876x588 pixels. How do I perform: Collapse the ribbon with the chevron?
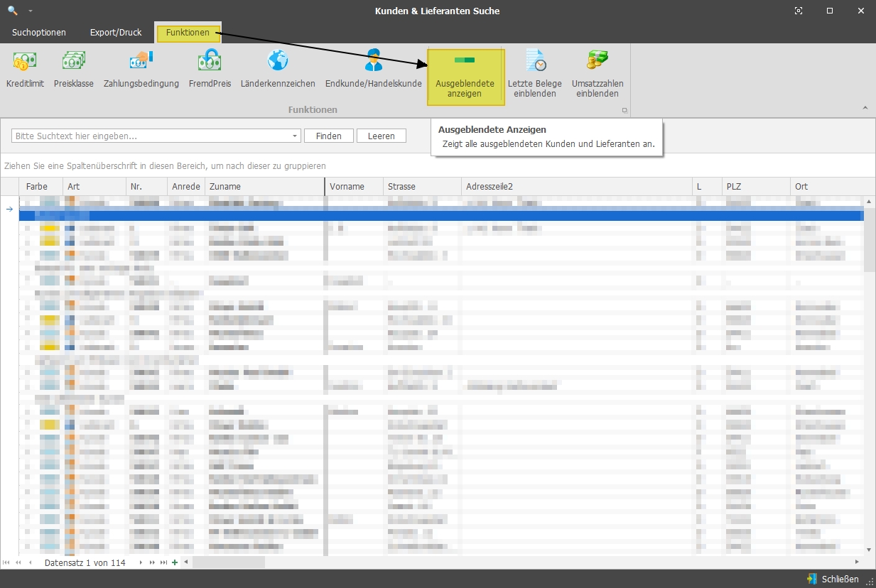pos(865,108)
